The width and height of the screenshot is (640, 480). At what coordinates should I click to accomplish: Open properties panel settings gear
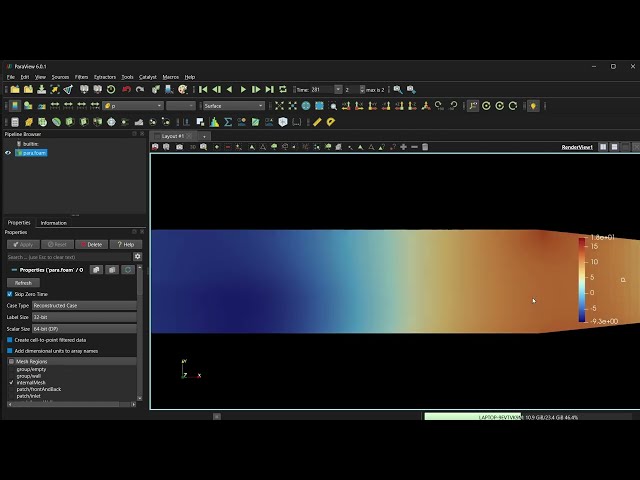pos(138,256)
